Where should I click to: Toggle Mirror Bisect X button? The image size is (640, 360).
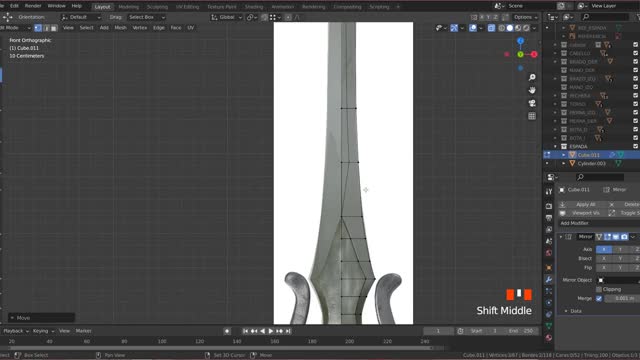point(604,258)
